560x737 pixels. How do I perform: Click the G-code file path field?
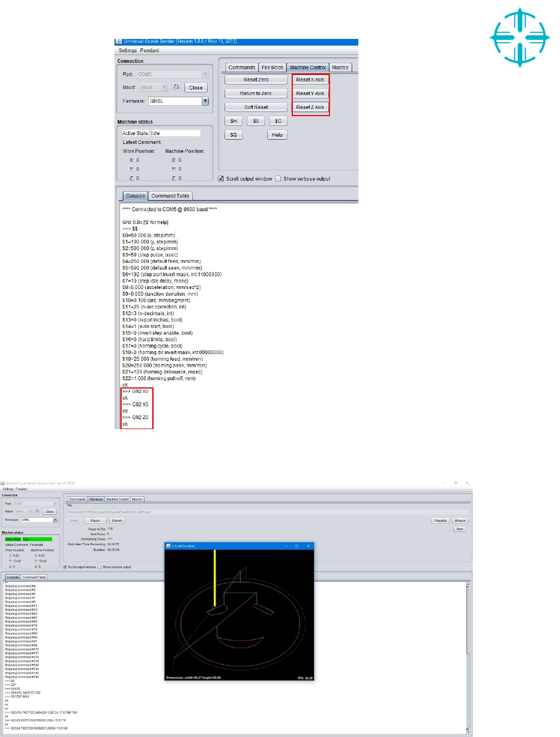coord(267,512)
